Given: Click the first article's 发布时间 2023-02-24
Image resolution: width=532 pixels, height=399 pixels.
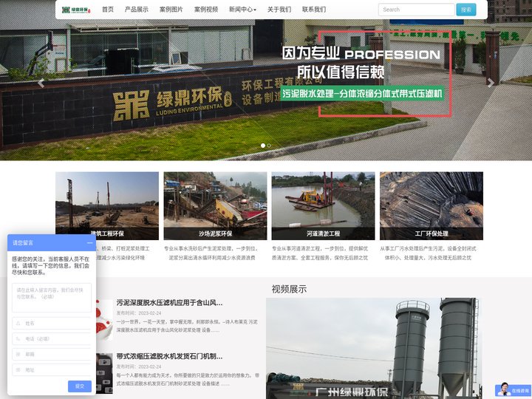Looking at the screenshot, I should (x=139, y=313).
